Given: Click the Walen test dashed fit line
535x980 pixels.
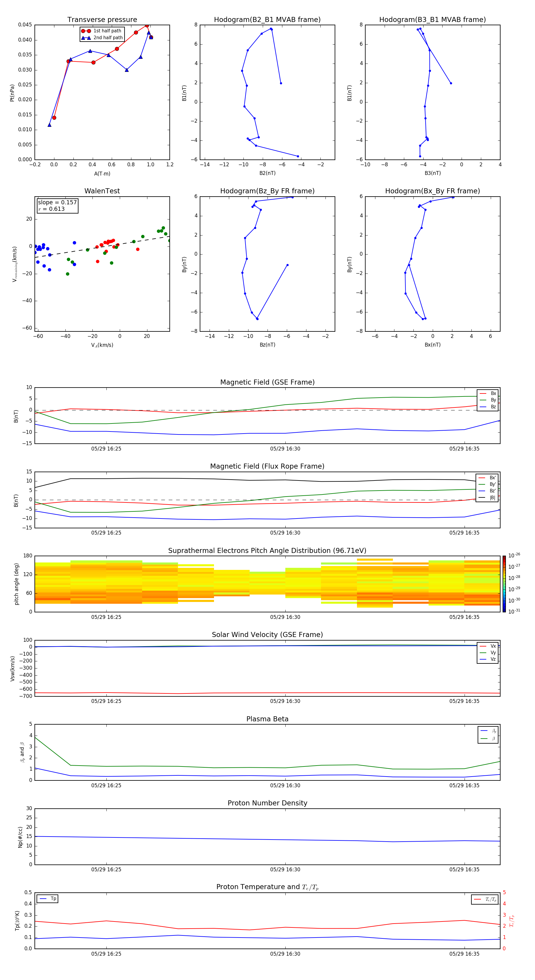Looking at the screenshot, I should 102,247.
